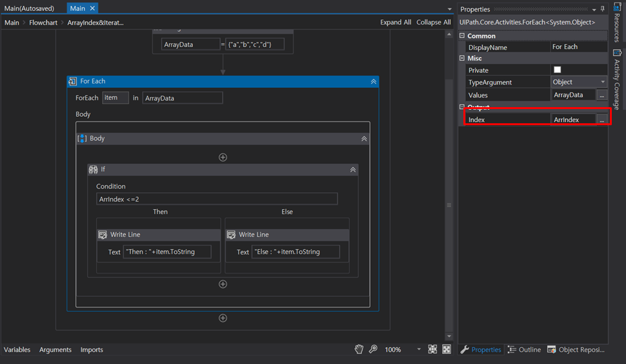Click the For Each activity icon
Viewport: 626px width, 364px height.
(x=73, y=81)
